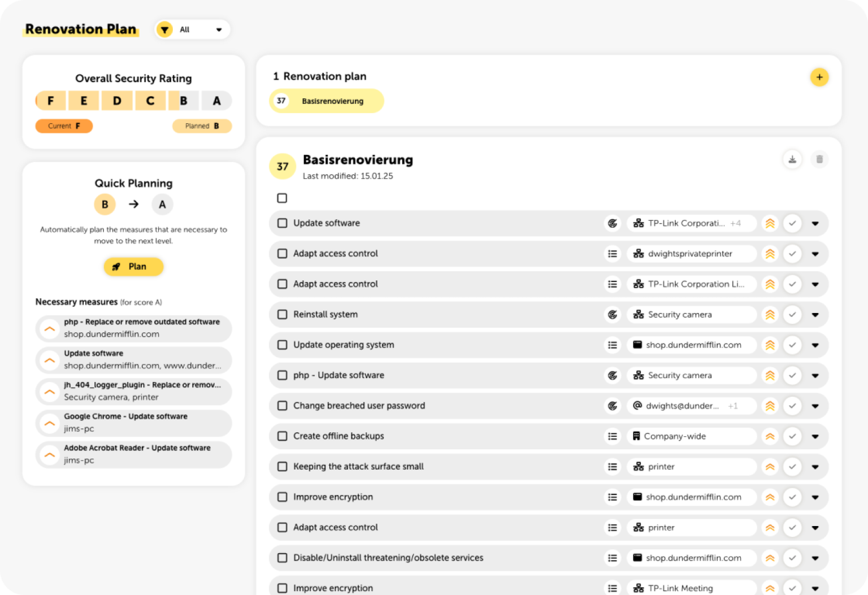
Task: Open the All filter dropdown
Action: pyautogui.click(x=201, y=30)
